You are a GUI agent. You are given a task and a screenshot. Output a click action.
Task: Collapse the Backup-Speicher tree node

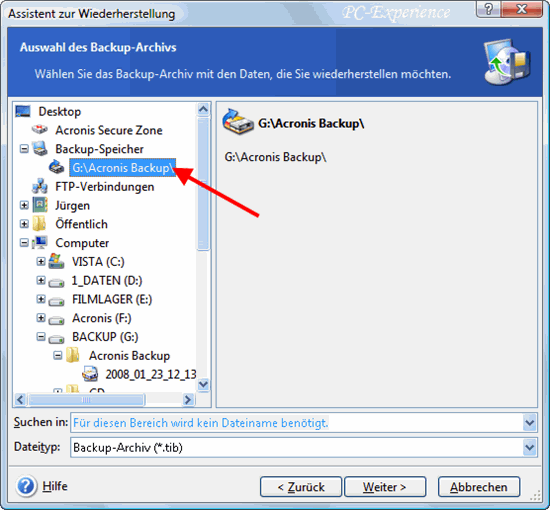[24, 149]
